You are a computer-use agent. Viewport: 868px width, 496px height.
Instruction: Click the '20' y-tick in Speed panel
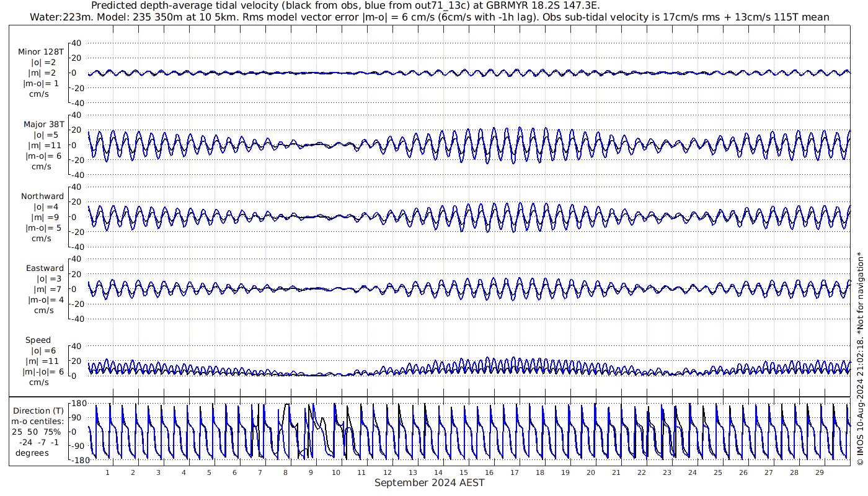pyautogui.click(x=77, y=361)
